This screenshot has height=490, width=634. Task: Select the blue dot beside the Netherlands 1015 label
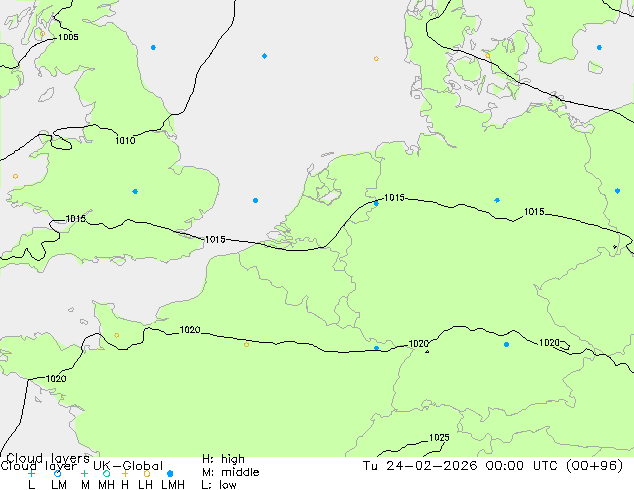tap(376, 203)
